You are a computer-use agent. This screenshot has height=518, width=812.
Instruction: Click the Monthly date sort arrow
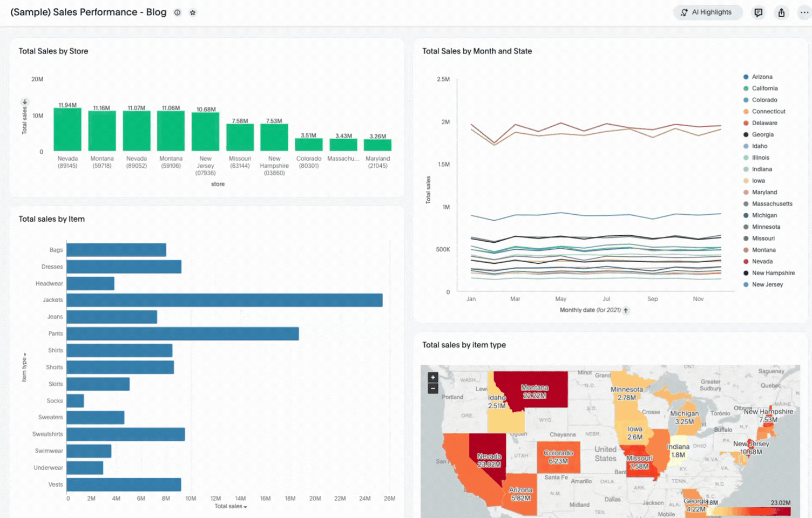point(626,310)
